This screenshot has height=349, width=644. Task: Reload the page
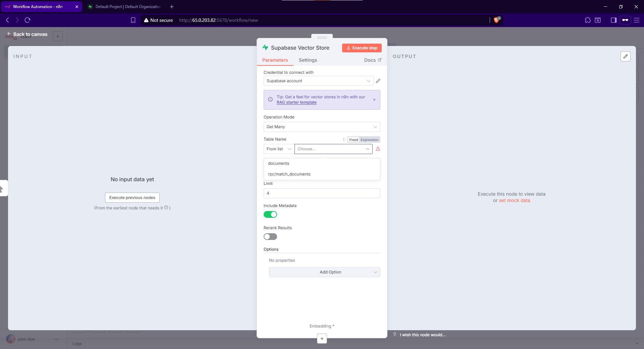pos(28,20)
